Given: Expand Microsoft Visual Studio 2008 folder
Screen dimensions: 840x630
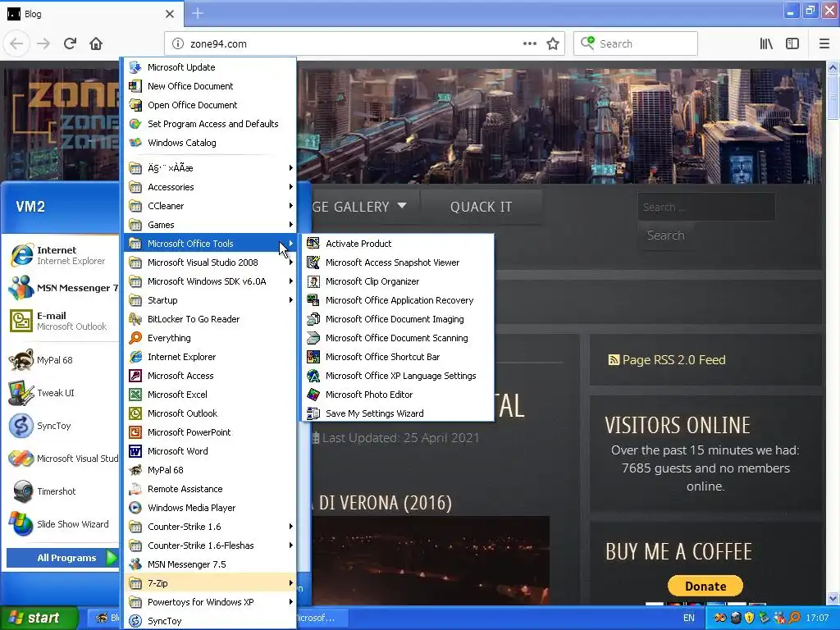Looking at the screenshot, I should pyautogui.click(x=210, y=262).
